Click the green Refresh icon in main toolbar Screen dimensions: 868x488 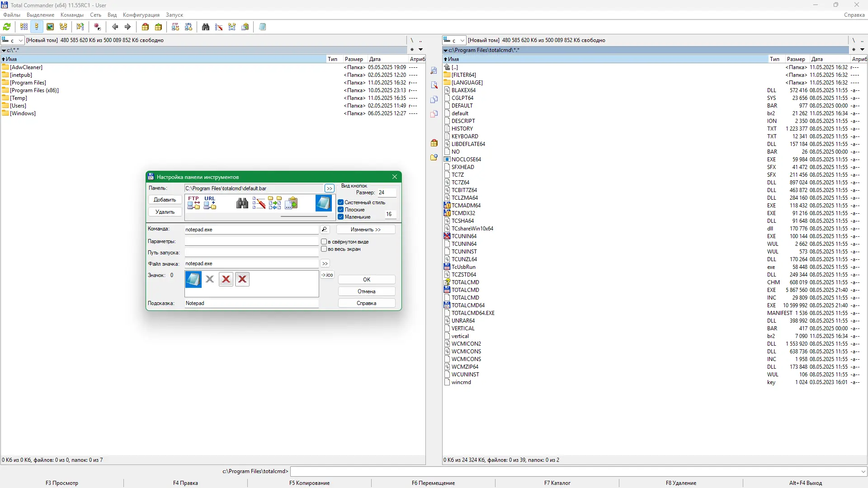tap(7, 27)
